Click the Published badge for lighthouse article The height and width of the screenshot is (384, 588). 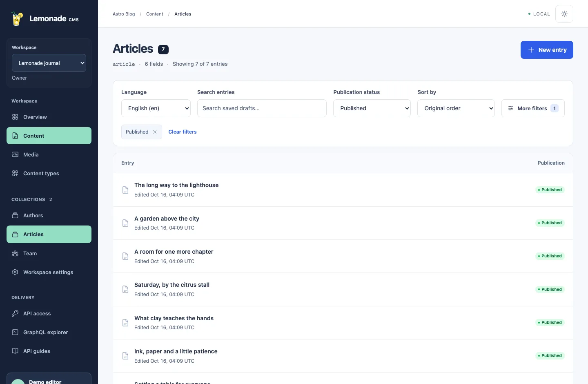(x=550, y=190)
